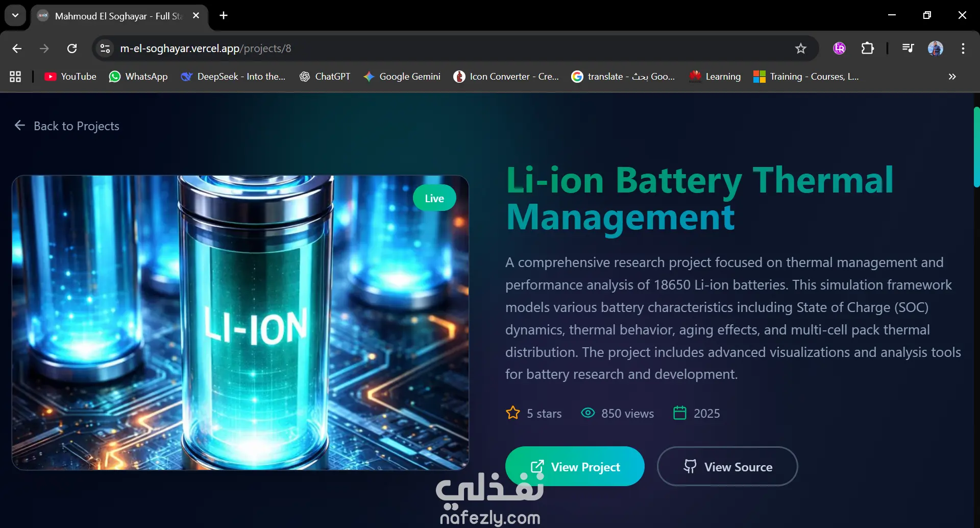This screenshot has height=528, width=980.
Task: Click the purple extension icon in toolbar
Action: [x=839, y=49]
